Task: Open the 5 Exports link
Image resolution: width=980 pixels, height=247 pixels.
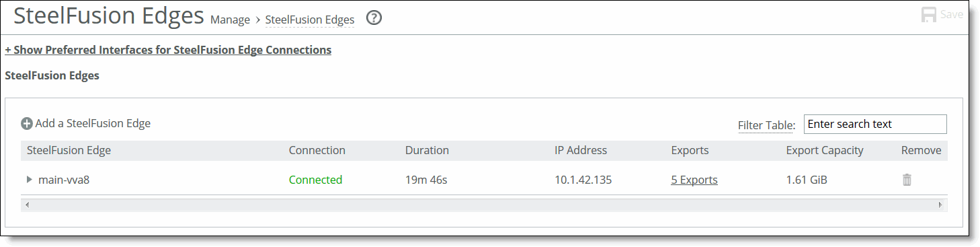Action: [694, 180]
